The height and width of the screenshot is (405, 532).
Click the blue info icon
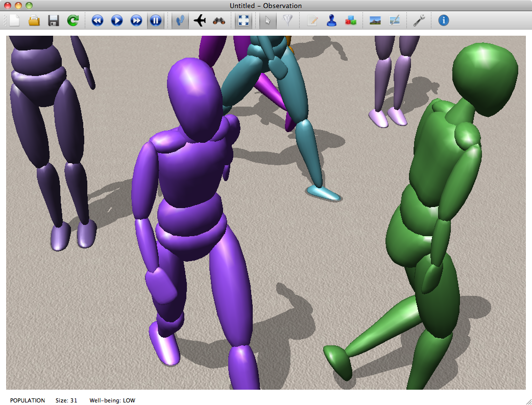444,20
